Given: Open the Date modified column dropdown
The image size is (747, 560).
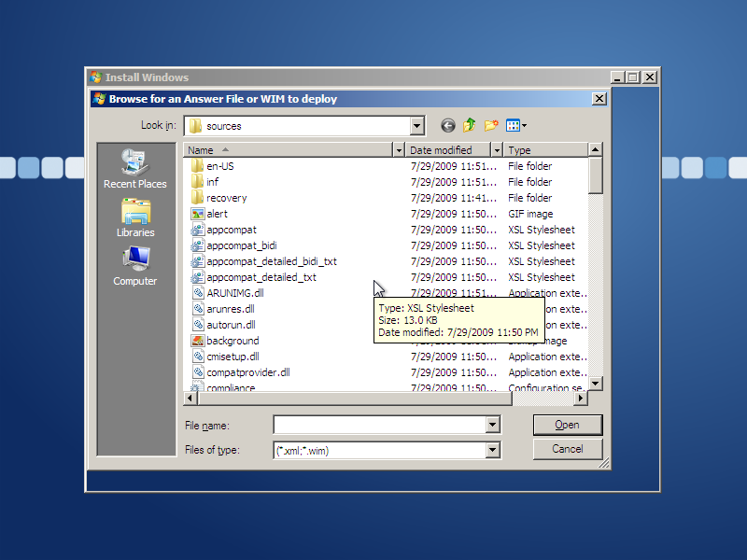Looking at the screenshot, I should click(x=497, y=150).
